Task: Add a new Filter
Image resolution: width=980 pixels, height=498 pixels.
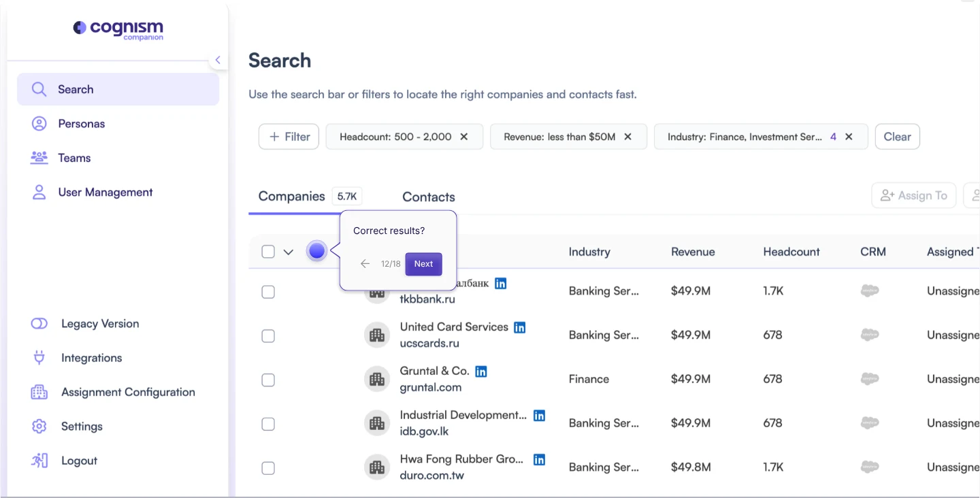Action: pos(289,137)
